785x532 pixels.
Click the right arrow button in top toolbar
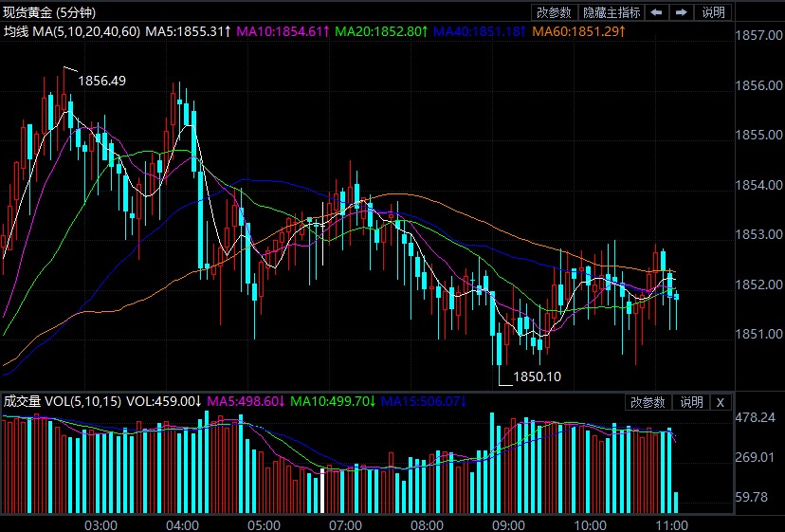pos(681,12)
